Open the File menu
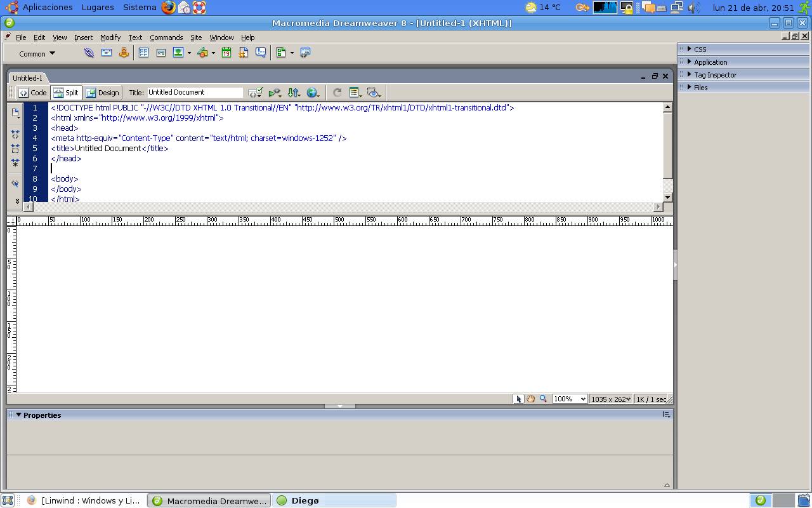The height and width of the screenshot is (508, 812). 21,37
